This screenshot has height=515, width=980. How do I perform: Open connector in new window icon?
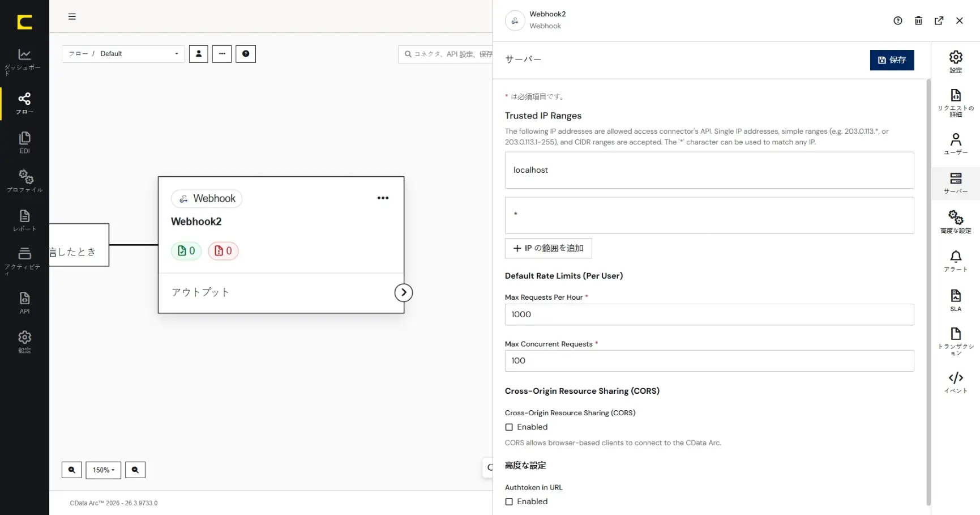click(x=939, y=21)
